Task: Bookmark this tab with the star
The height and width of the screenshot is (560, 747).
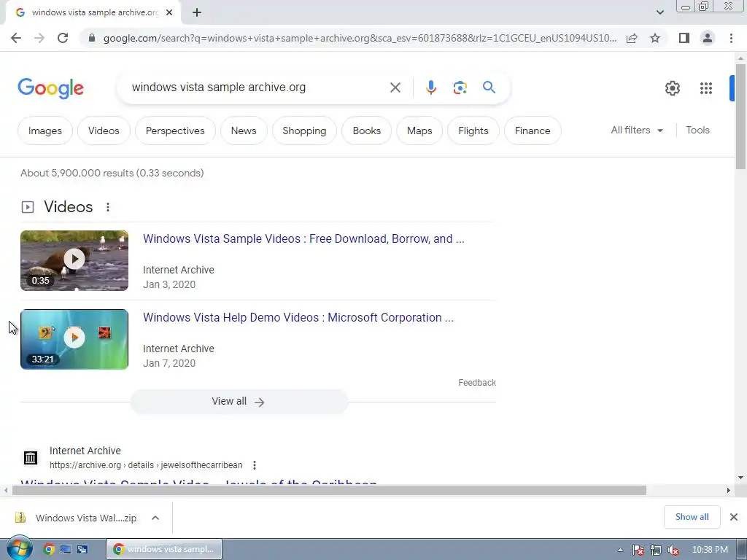Action: [x=655, y=38]
